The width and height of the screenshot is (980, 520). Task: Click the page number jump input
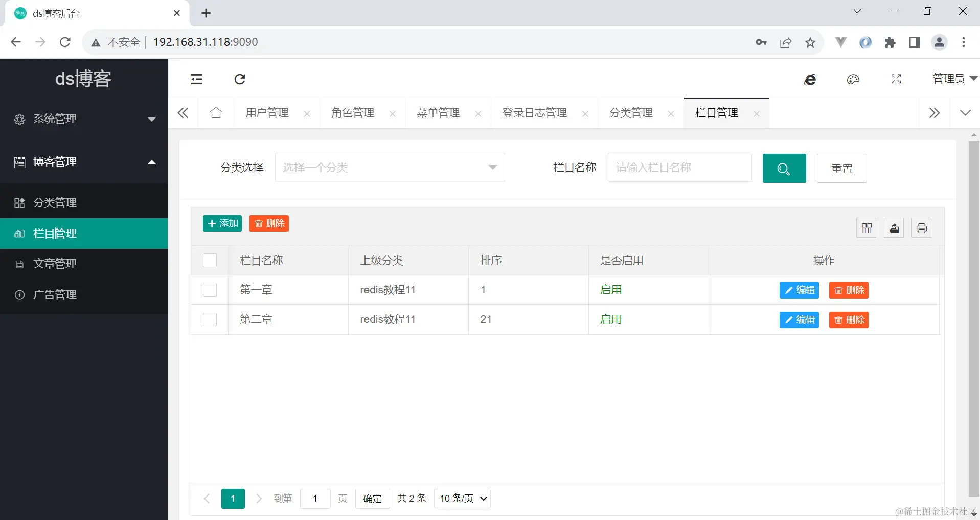(x=315, y=499)
